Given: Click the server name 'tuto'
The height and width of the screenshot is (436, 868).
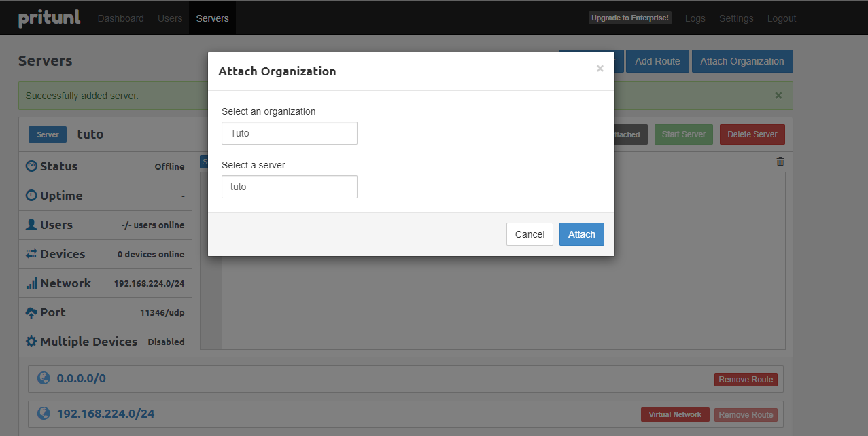Looking at the screenshot, I should (x=90, y=134).
